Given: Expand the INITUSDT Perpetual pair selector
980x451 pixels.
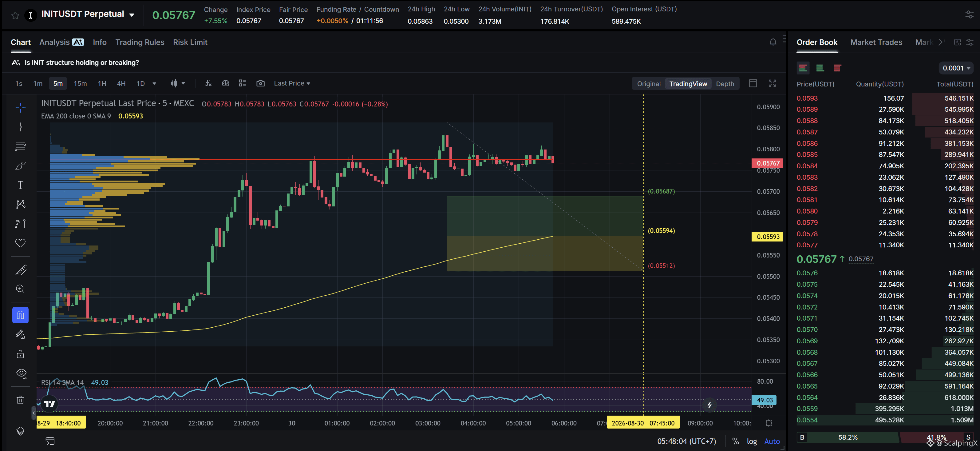Looking at the screenshot, I should [x=132, y=15].
